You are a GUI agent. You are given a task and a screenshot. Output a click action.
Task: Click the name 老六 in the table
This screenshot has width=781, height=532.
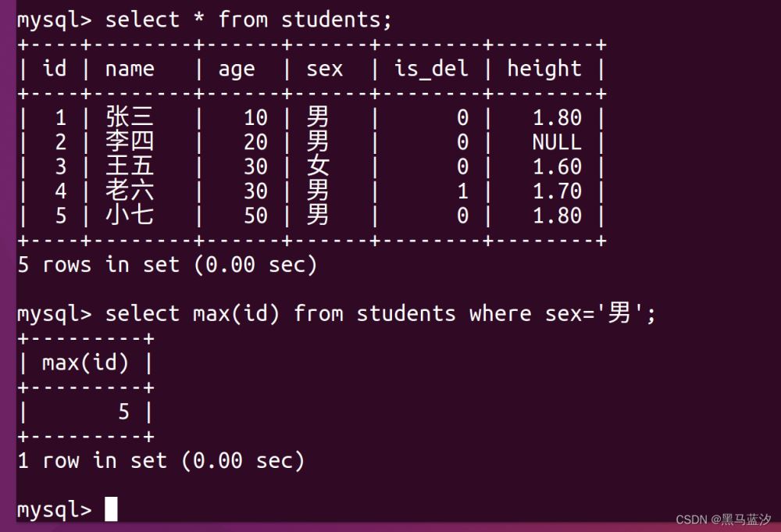pyautogui.click(x=130, y=191)
